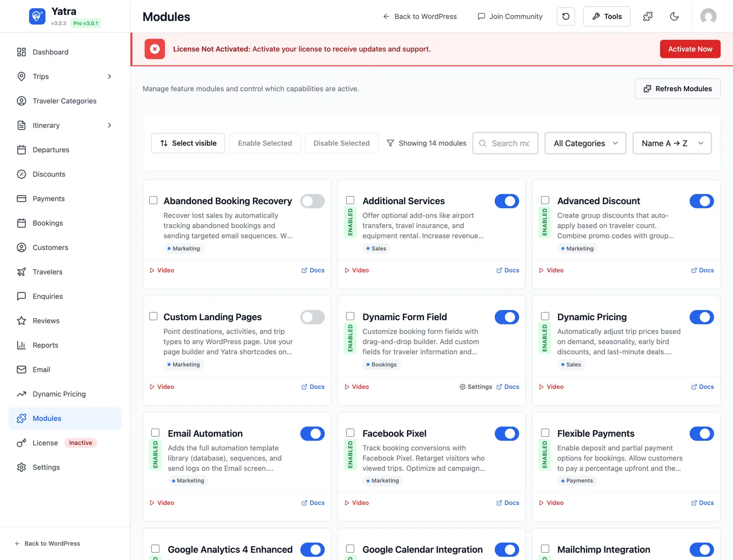Viewport: 733px width, 560px height.
Task: Click the Dynamic Pricing trend icon in sidebar
Action: coord(21,394)
